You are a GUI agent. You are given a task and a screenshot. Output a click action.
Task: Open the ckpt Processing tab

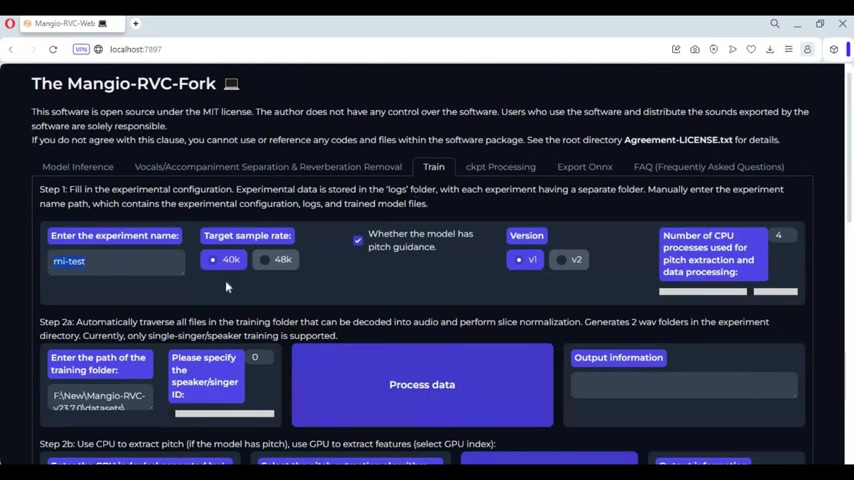pos(501,167)
